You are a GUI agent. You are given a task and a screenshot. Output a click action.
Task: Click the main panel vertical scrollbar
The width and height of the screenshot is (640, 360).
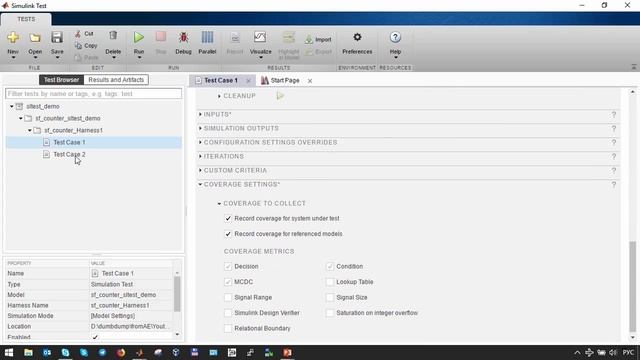(632, 287)
